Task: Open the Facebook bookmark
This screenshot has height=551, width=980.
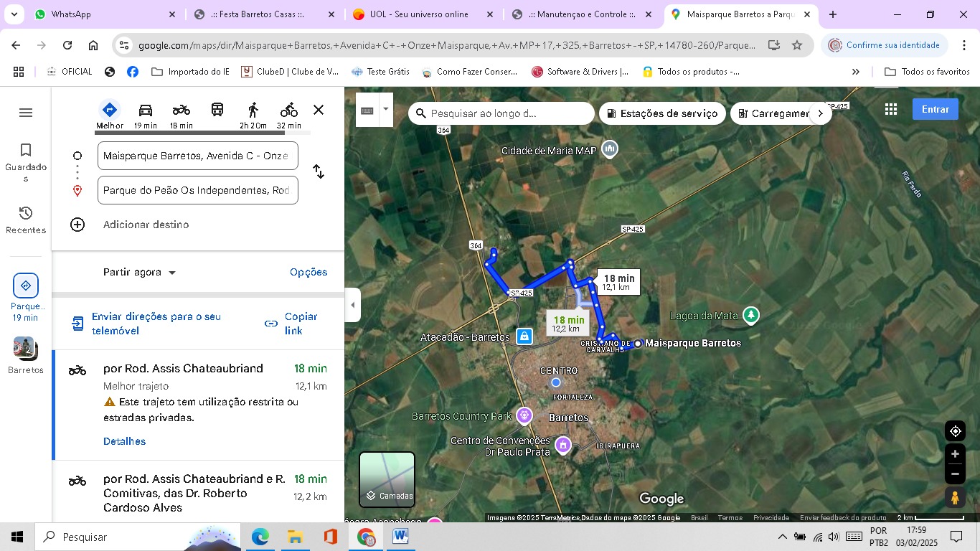Action: point(133,72)
